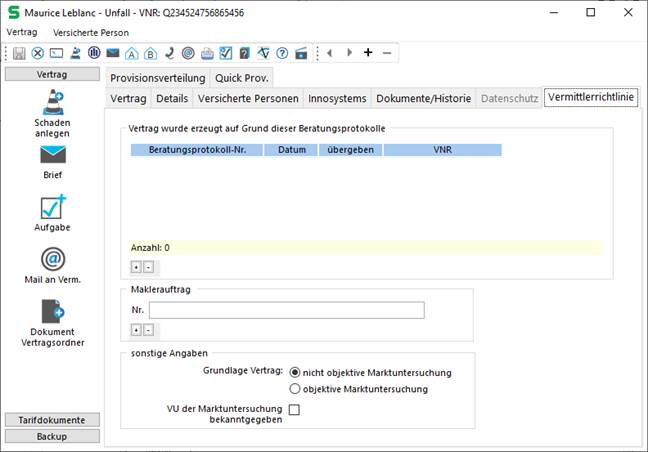The width and height of the screenshot is (648, 452).
Task: Click the Maklerauftrag Nr. input field
Action: point(286,310)
